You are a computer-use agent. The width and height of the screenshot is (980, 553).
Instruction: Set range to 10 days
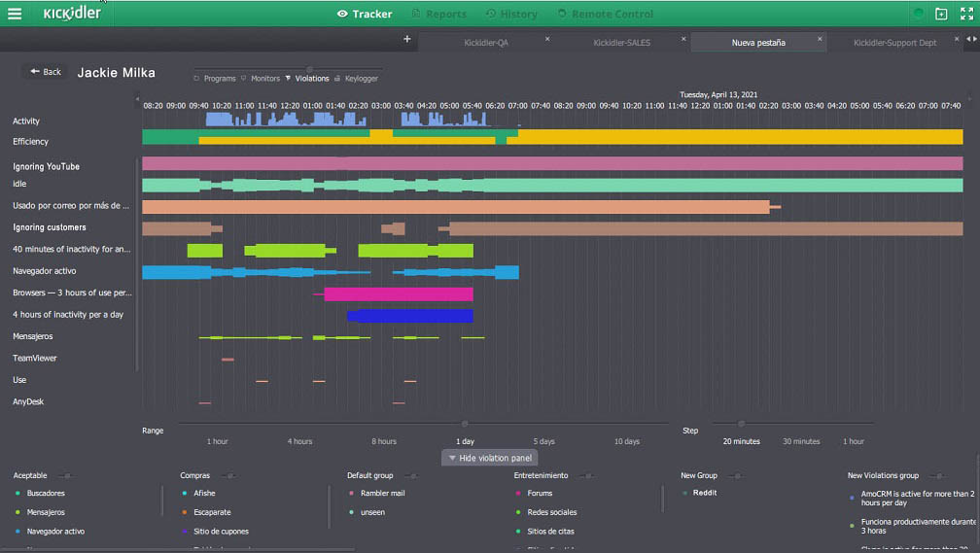pyautogui.click(x=626, y=441)
